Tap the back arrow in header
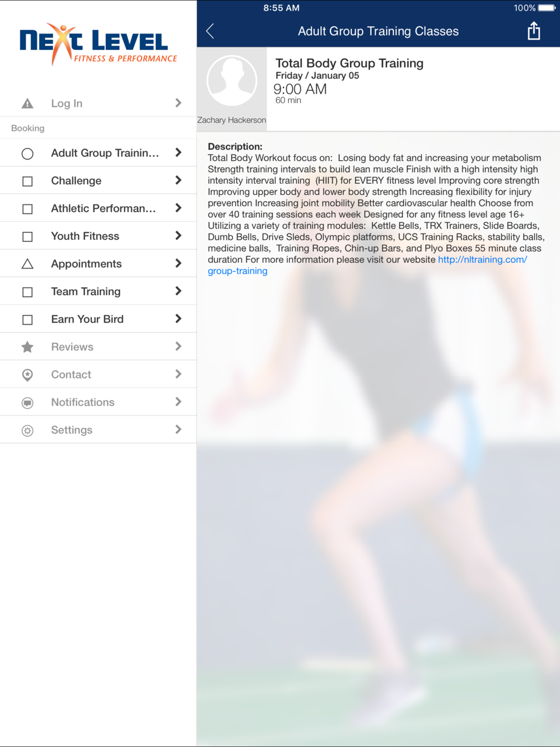Image resolution: width=560 pixels, height=747 pixels. (210, 31)
